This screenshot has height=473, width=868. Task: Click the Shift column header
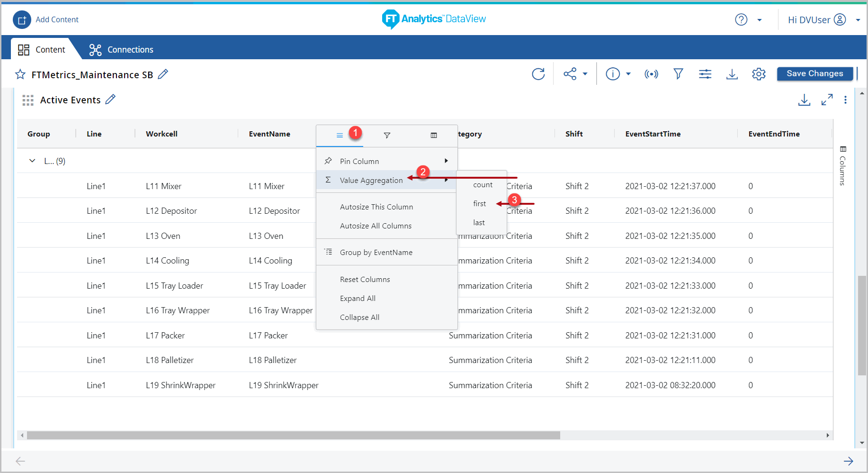click(x=574, y=134)
